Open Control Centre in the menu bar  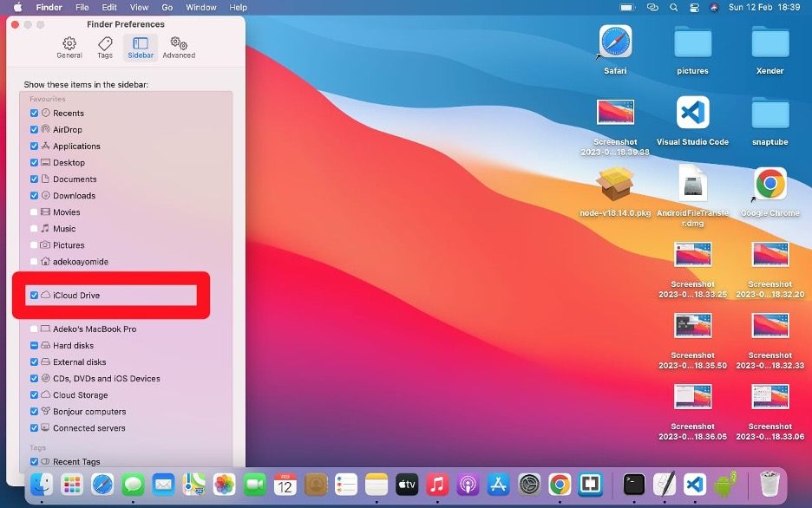point(694,7)
